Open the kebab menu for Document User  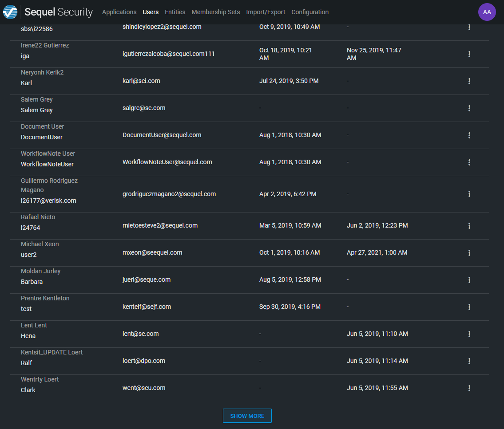[x=469, y=135]
